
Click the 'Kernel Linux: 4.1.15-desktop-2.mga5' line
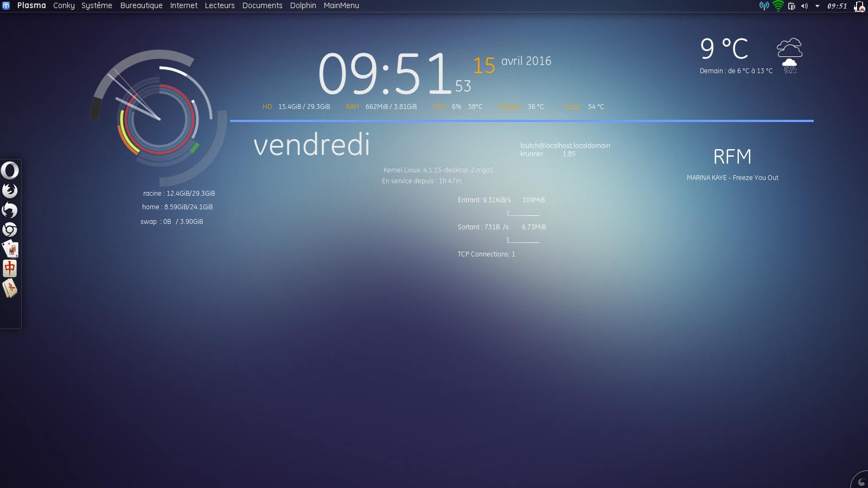coord(438,170)
